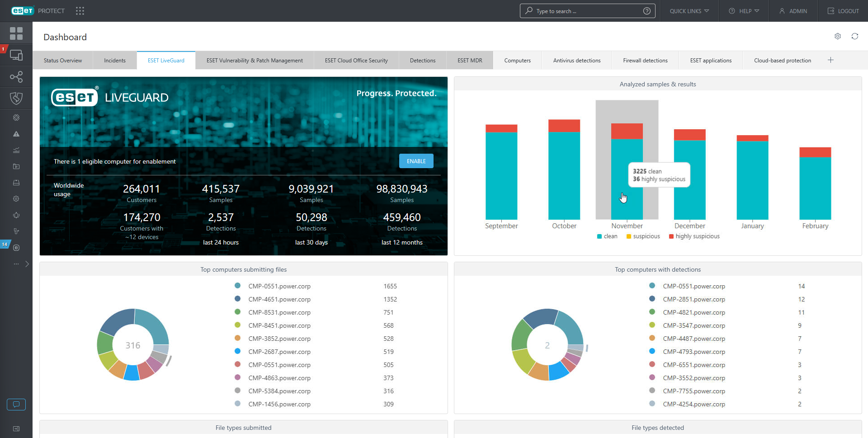Click the search help question mark icon
The width and height of the screenshot is (868, 438).
coord(647,11)
